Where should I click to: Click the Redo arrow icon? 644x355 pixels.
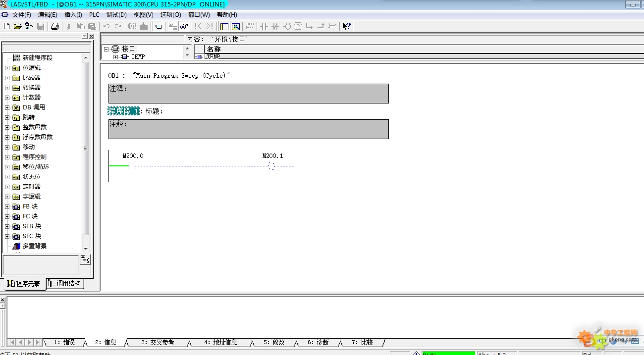[118, 26]
